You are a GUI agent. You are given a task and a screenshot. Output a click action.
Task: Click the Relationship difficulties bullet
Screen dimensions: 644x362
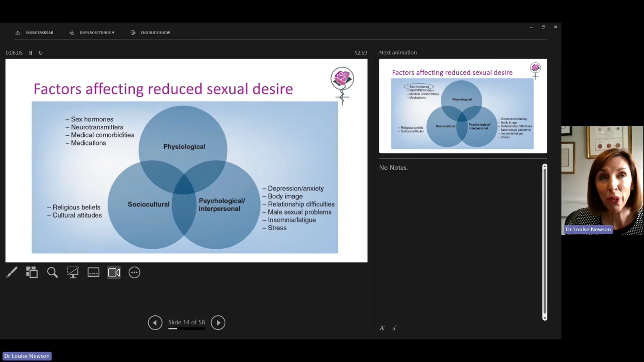click(299, 204)
